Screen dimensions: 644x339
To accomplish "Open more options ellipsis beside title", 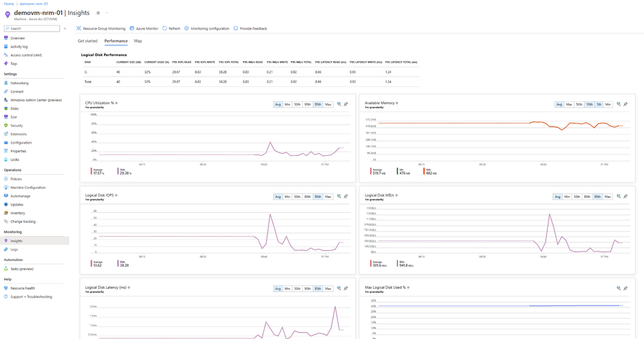I will 106,13.
